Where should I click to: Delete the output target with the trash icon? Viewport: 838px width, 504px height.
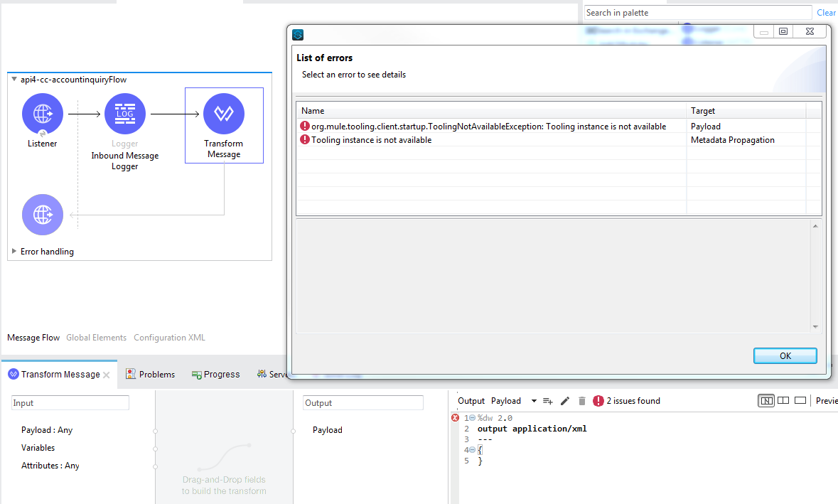pyautogui.click(x=582, y=401)
